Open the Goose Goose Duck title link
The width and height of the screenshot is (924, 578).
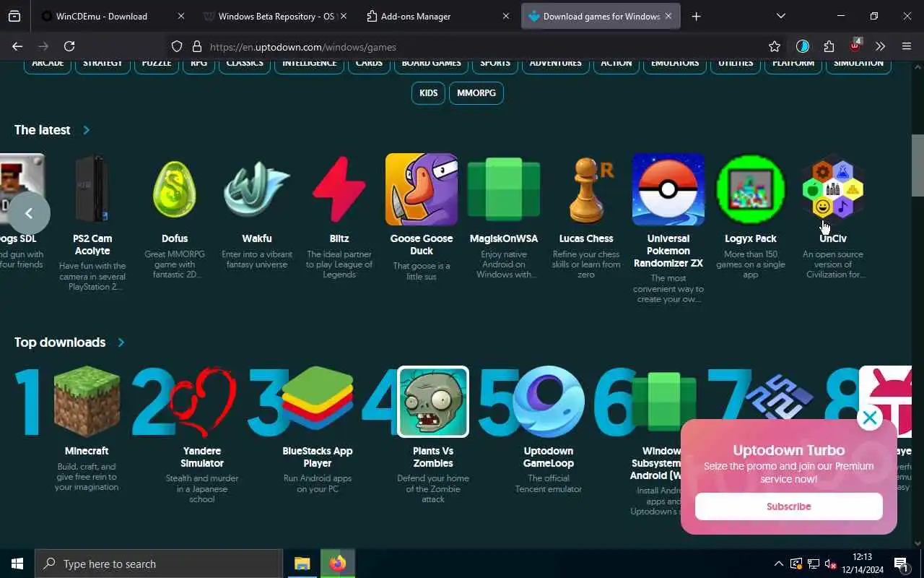point(422,244)
